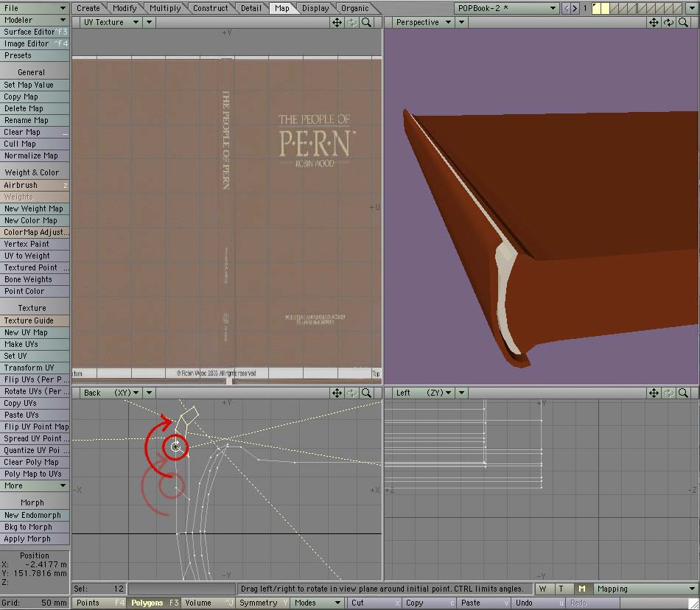
Task: Click the Set Map Value button
Action: tap(35, 85)
